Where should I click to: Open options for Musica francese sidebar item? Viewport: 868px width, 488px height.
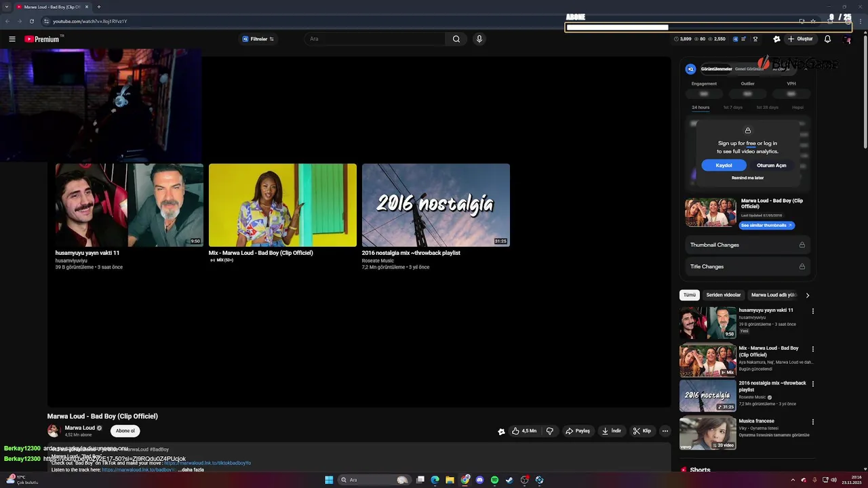813,422
